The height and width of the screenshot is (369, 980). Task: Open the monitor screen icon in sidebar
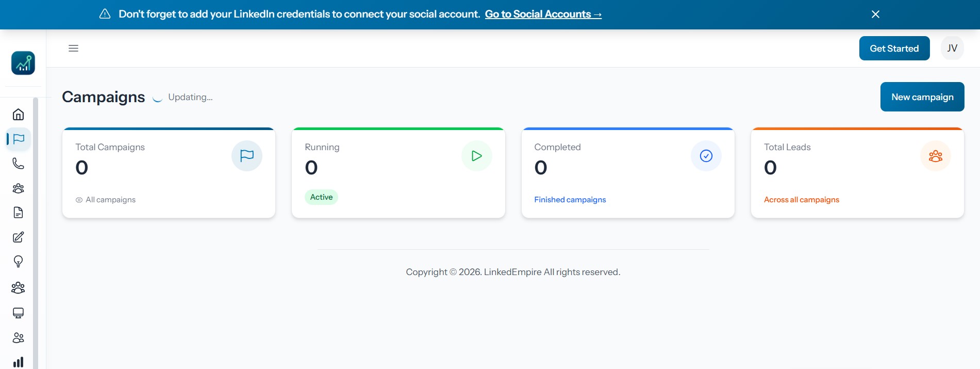[18, 313]
